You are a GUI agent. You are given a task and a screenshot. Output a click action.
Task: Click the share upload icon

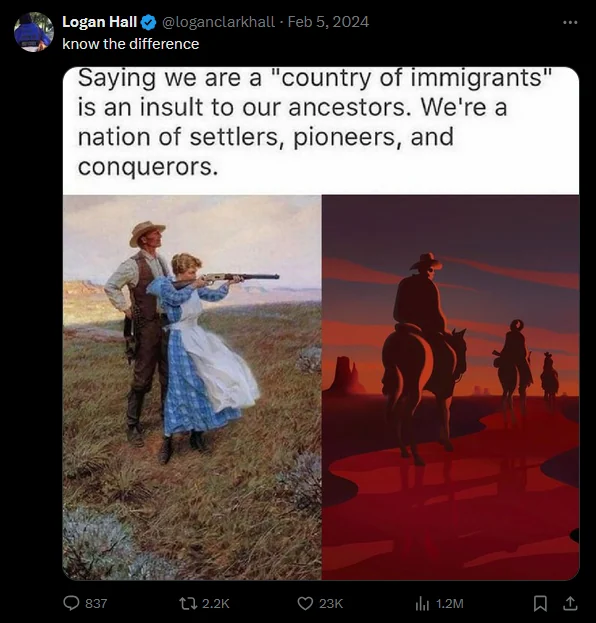[570, 603]
